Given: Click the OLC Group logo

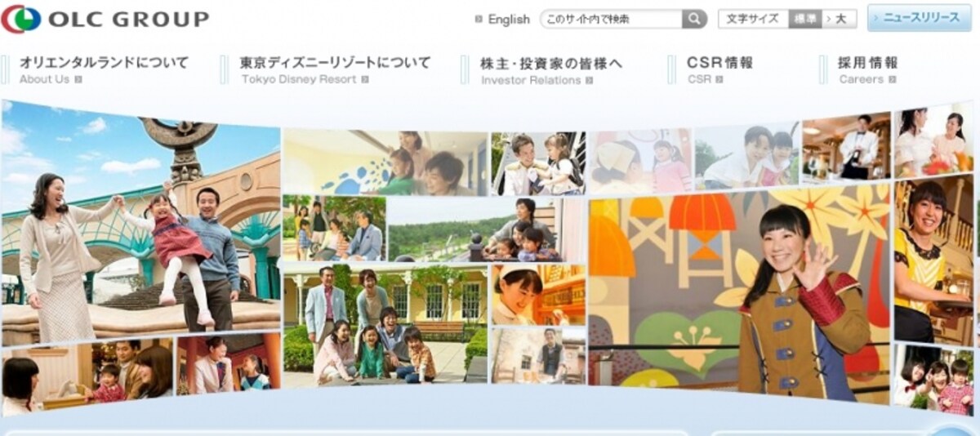Looking at the screenshot, I should coord(105,18).
